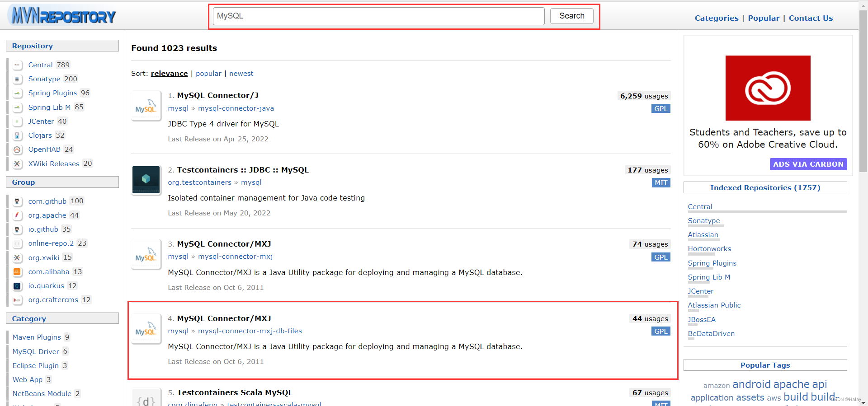
Task: Click the amazon popular tag
Action: click(x=717, y=386)
